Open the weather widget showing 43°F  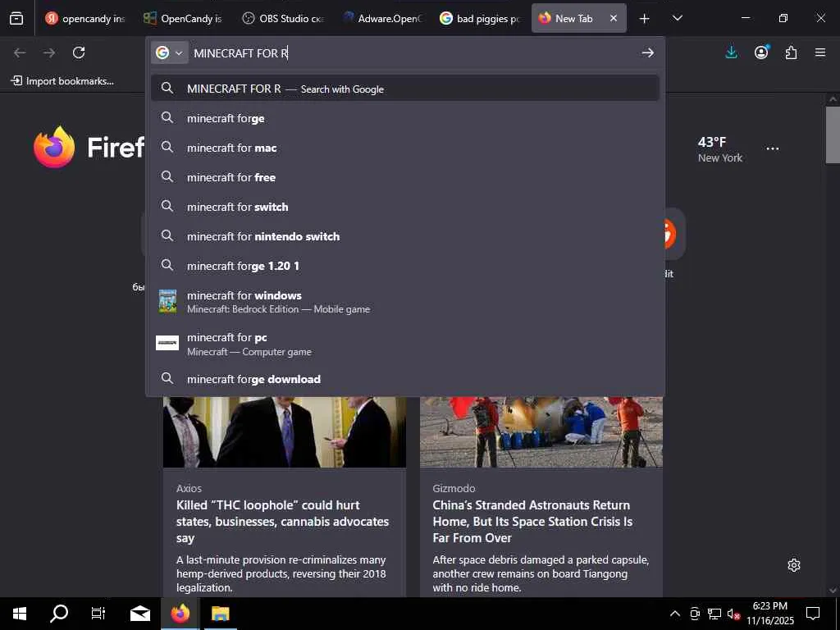719,149
